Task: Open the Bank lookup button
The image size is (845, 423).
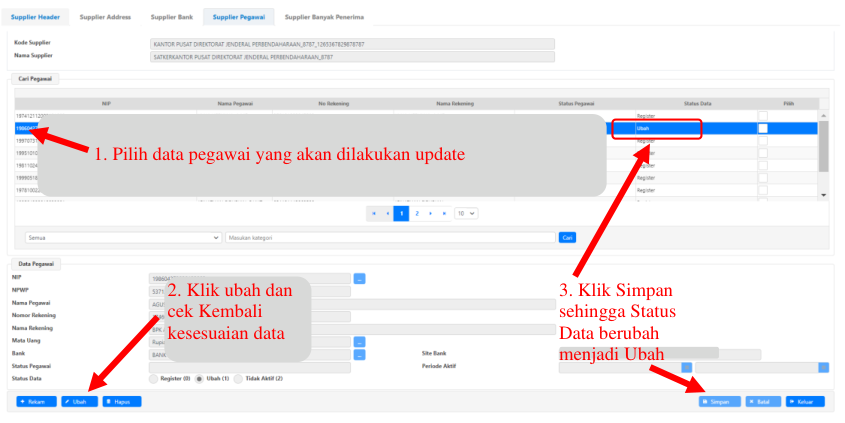Action: 360,354
